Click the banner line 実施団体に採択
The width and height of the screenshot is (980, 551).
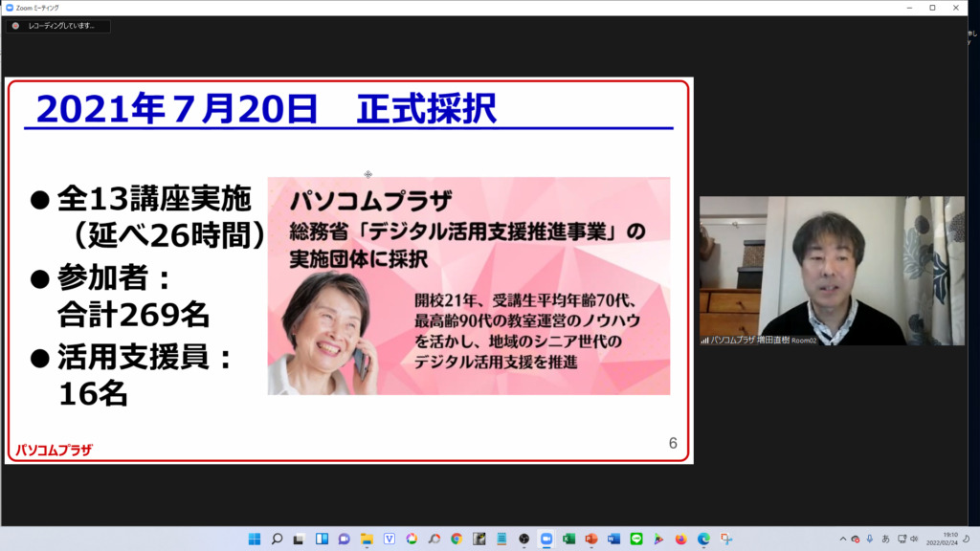point(359,258)
